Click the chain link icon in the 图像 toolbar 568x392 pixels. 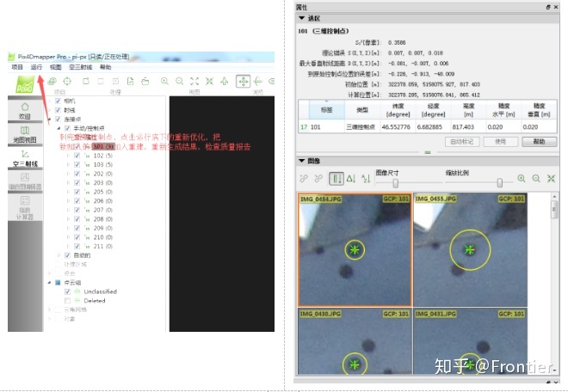[304, 179]
